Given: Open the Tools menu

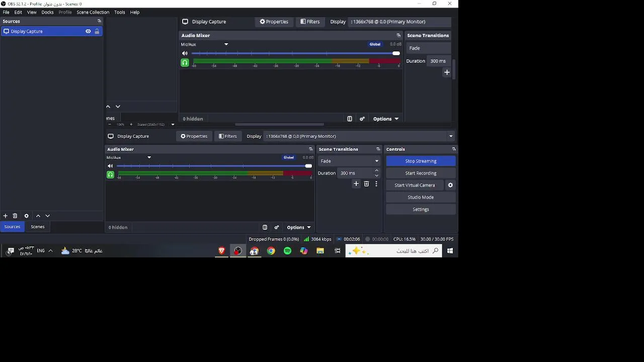Looking at the screenshot, I should coord(119,12).
